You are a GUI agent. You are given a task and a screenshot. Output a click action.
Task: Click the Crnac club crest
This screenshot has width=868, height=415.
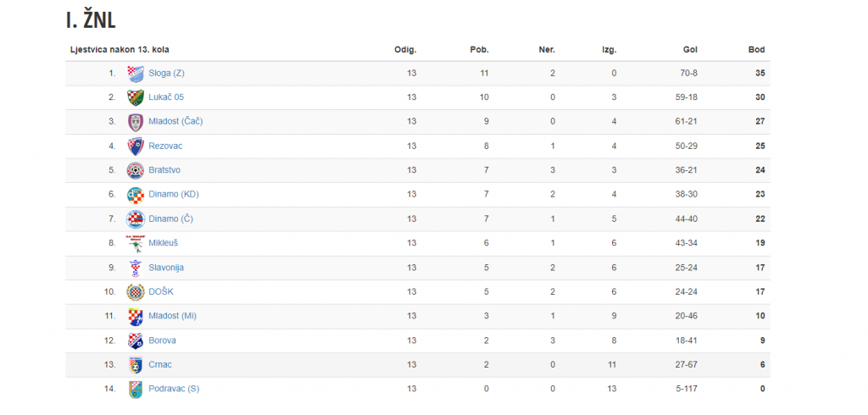click(136, 365)
